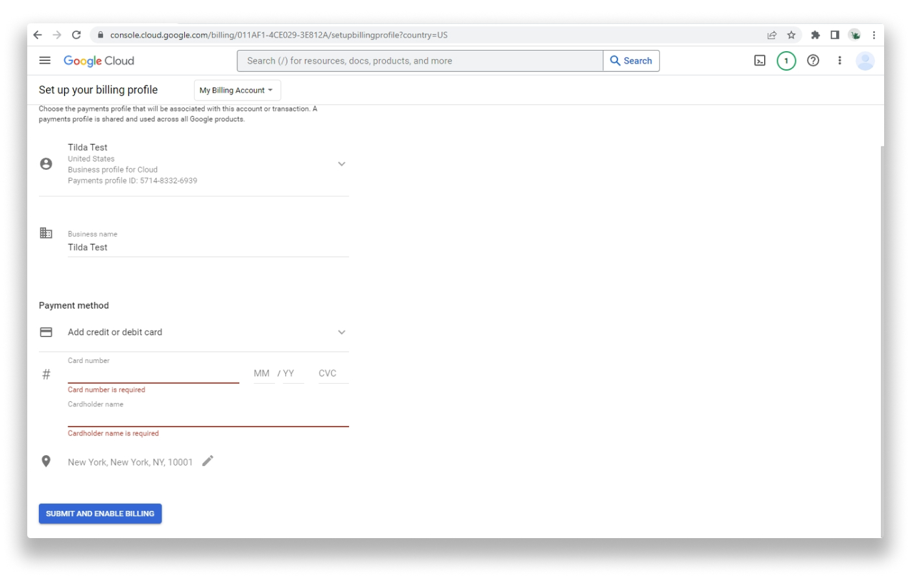This screenshot has width=912, height=588.
Task: Open the help question mark menu
Action: (x=813, y=61)
